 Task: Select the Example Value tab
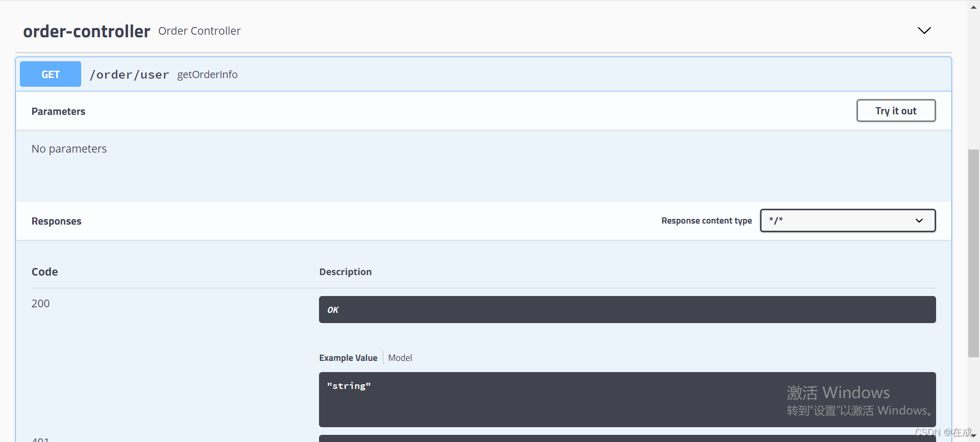tap(348, 358)
